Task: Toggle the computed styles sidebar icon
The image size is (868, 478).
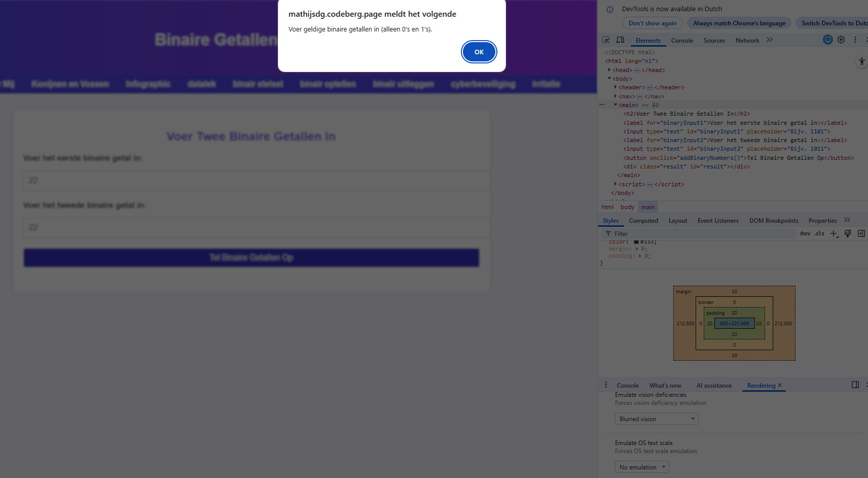Action: pyautogui.click(x=861, y=233)
